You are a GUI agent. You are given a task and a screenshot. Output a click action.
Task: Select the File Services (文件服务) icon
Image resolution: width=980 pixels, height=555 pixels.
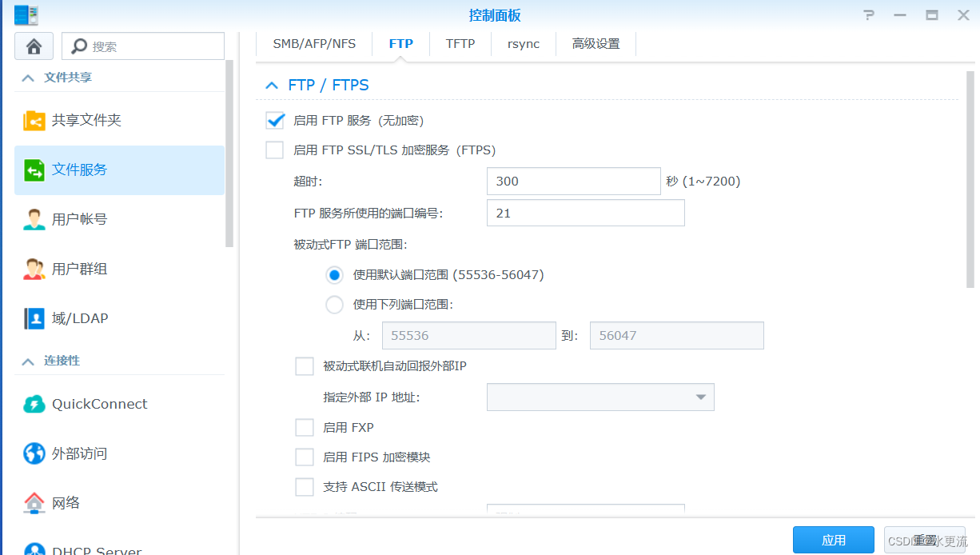point(34,170)
